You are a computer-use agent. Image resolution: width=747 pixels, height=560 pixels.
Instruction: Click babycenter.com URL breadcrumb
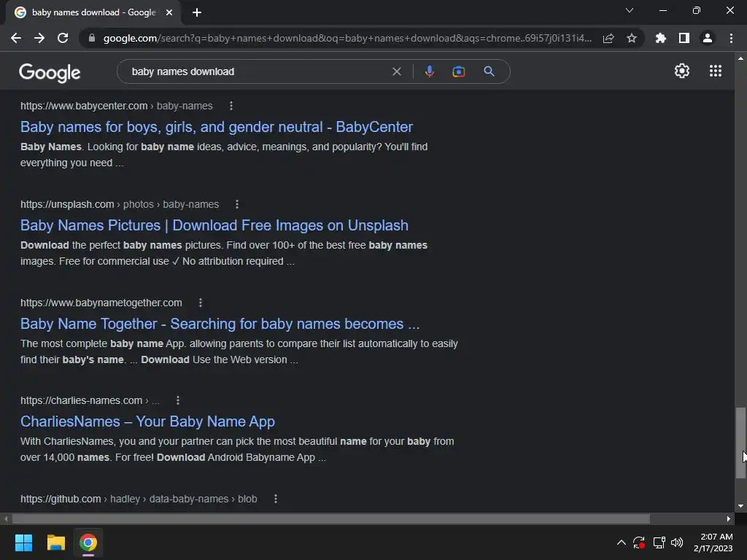coord(116,106)
